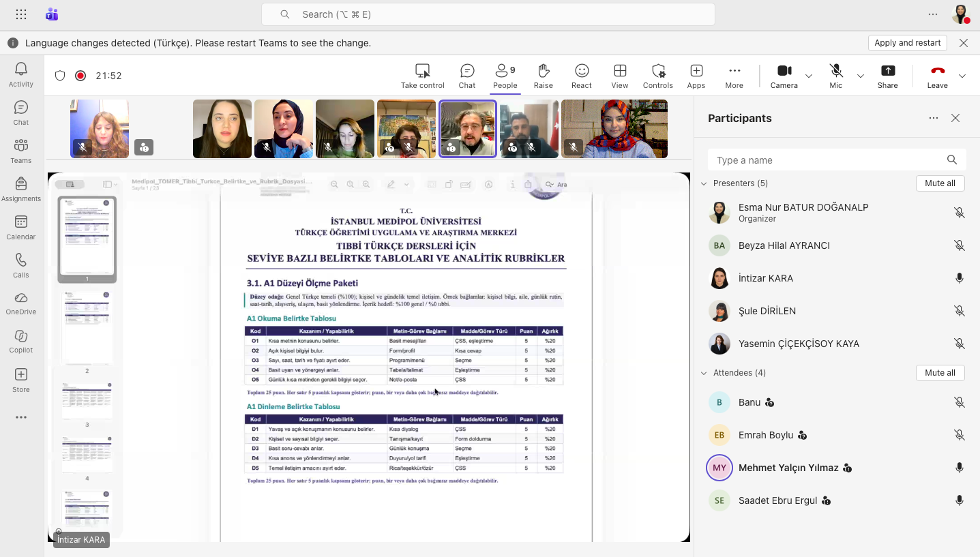Viewport: 980px width, 557px height.
Task: Mute İntizar KARA's microphone
Action: click(960, 278)
